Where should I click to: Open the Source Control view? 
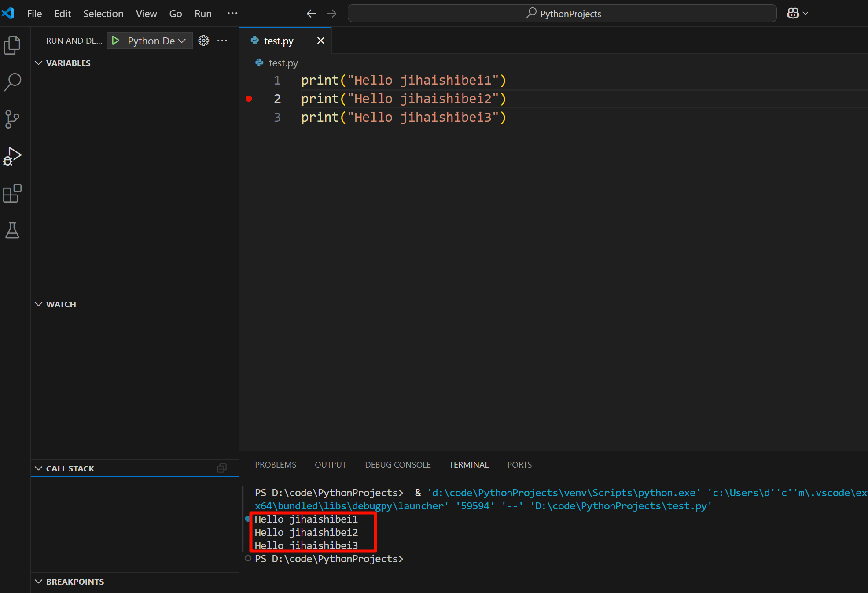12,119
